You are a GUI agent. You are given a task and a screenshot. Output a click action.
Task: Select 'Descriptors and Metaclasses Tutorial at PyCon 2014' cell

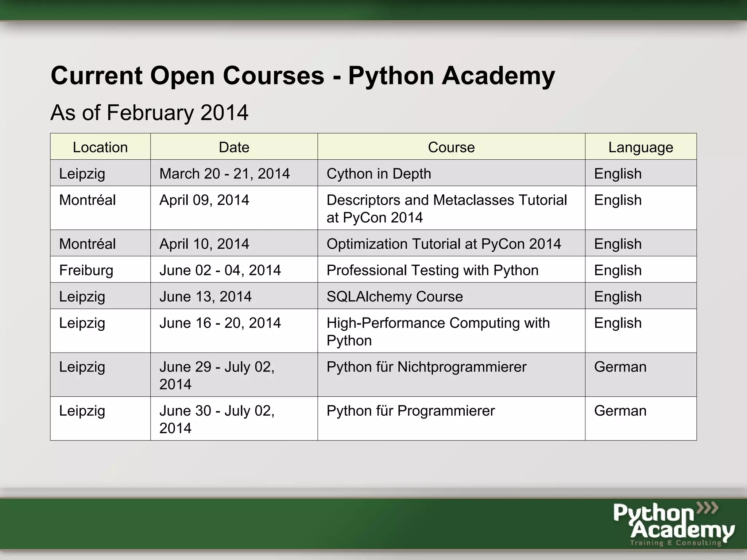click(452, 208)
